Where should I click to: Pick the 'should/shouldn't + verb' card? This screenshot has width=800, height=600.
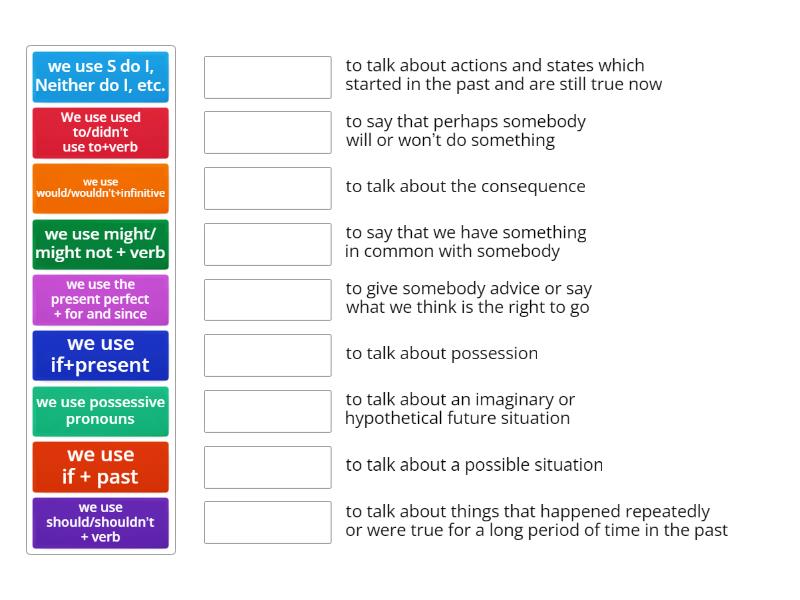[x=99, y=522]
